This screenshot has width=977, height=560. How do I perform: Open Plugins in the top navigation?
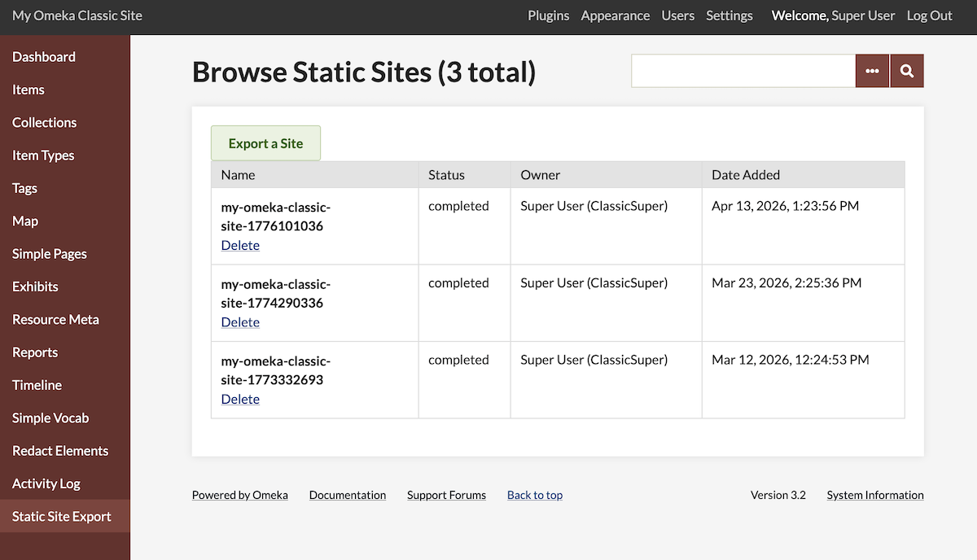click(x=548, y=15)
